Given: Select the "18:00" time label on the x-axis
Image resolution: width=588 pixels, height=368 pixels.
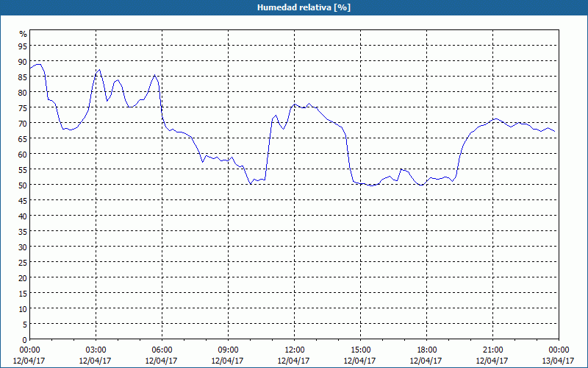Looking at the screenshot, I should point(426,350).
